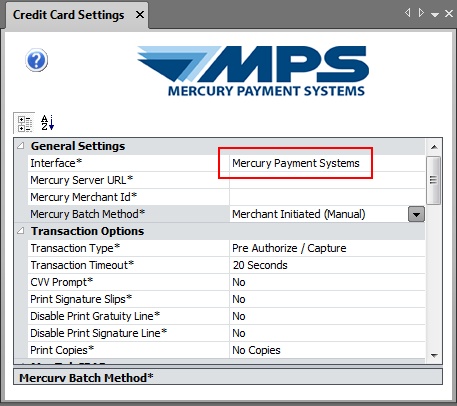Select Merchant Initiated (Manual) batch value
Viewport: 457px width, 406px height.
pyautogui.click(x=299, y=214)
